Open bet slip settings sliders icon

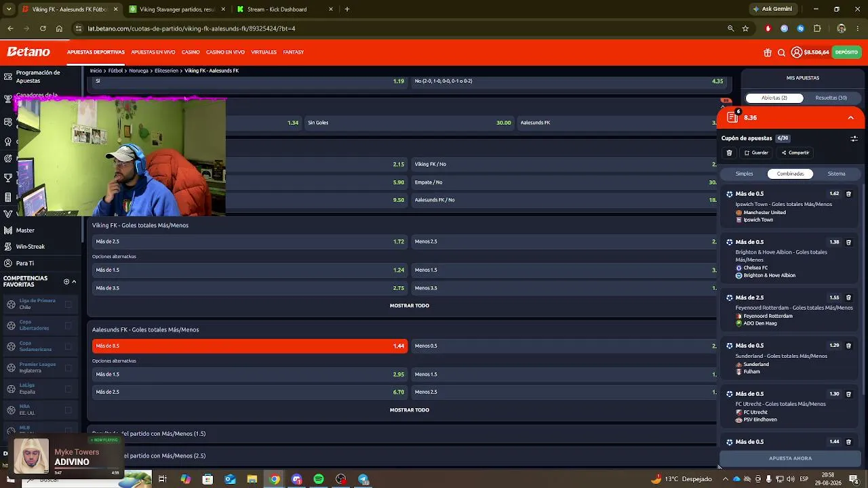pos(854,138)
